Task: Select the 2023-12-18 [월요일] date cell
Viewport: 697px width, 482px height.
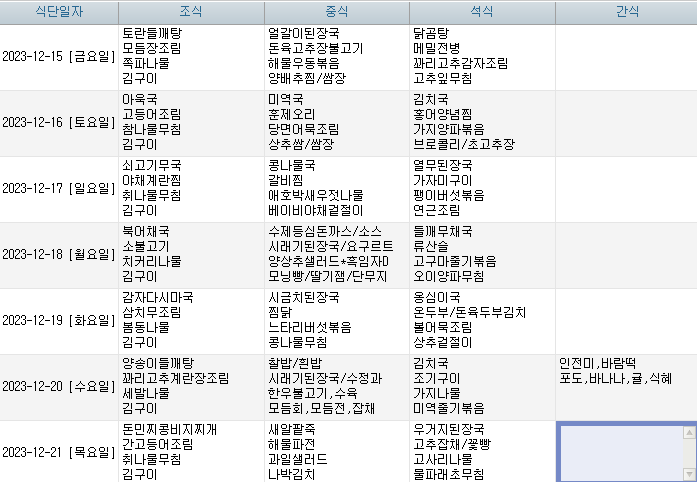Action: click(59, 254)
